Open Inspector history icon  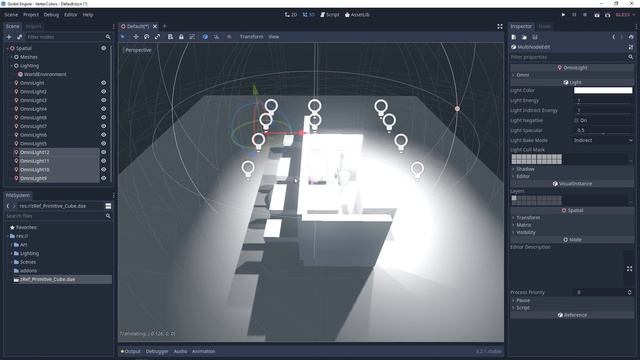coord(631,37)
